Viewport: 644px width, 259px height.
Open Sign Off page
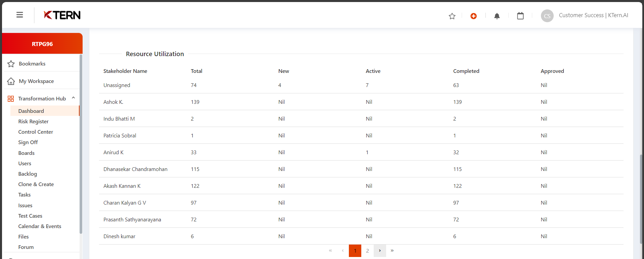[28, 142]
